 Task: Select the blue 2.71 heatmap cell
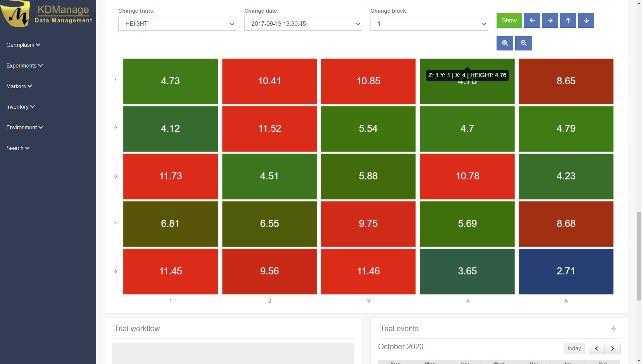pyautogui.click(x=566, y=271)
